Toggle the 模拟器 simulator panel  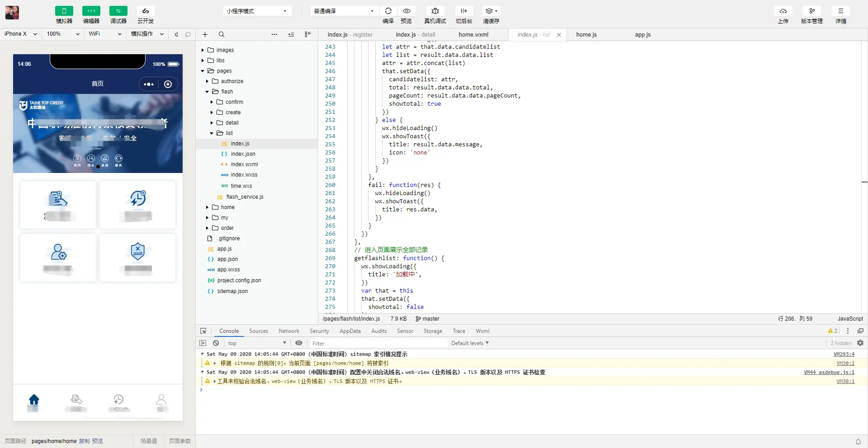(64, 11)
